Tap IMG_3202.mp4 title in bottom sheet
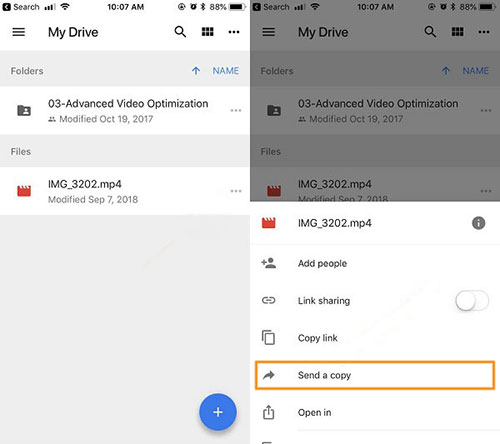Screen dimensions: 500x444 335,223
